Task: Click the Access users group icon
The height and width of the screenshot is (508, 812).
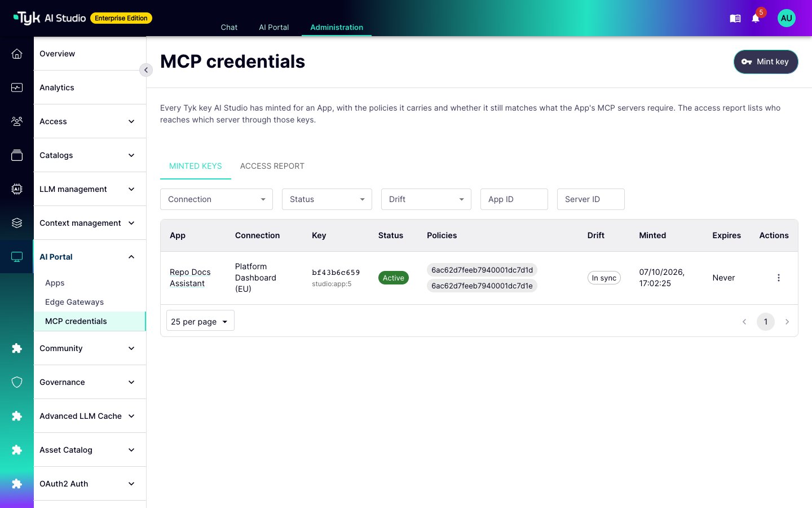Action: 17,121
